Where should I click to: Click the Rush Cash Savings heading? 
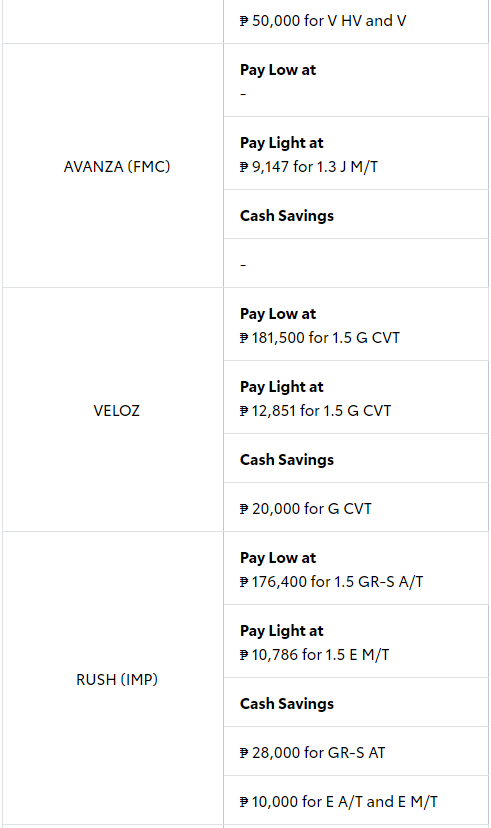point(287,703)
